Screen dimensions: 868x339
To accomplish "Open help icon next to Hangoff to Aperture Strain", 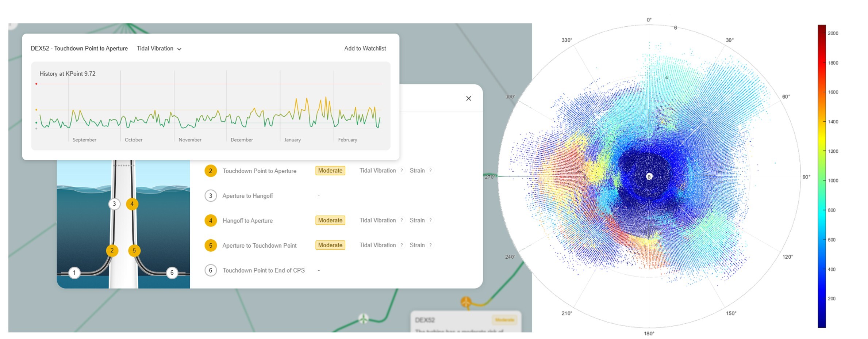I will pos(430,220).
